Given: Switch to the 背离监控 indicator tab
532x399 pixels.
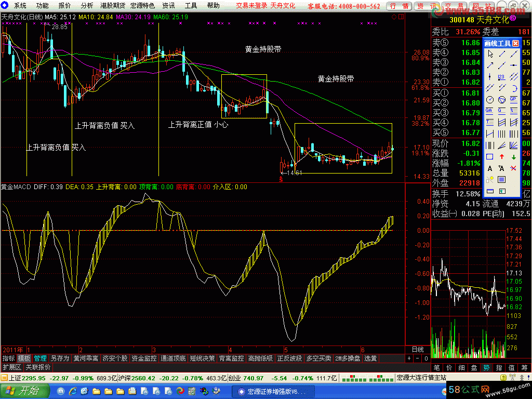Looking at the screenshot, I should click(x=231, y=358).
